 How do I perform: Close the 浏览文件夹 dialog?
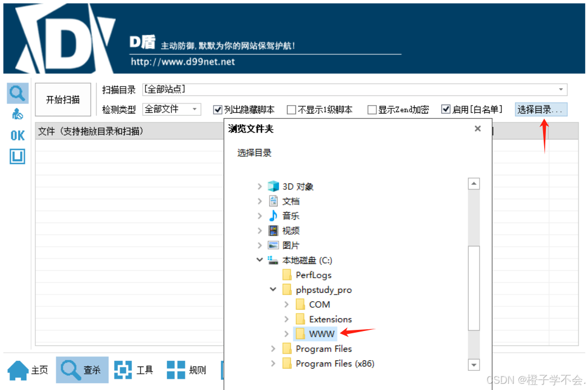tap(477, 129)
